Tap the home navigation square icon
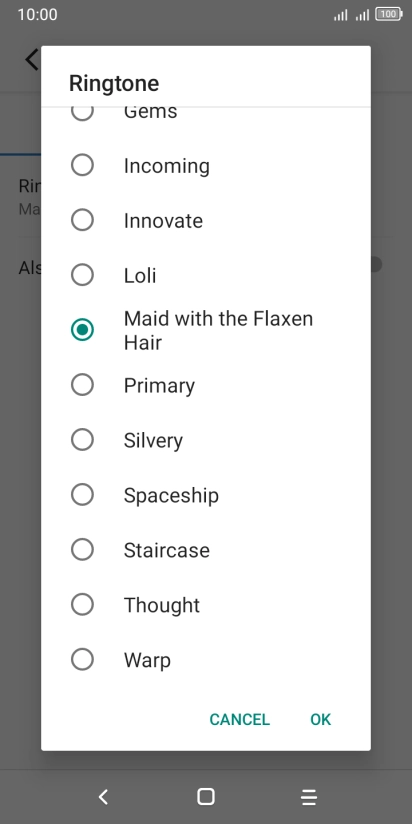 tap(205, 797)
